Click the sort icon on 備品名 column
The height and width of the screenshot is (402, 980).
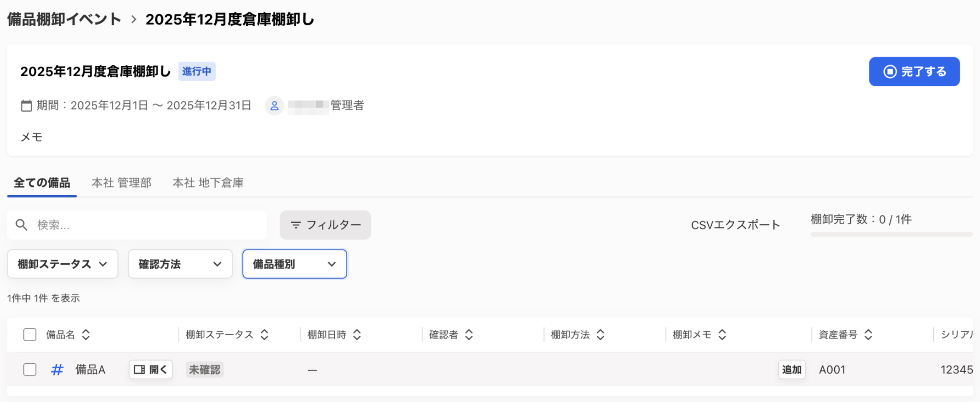point(87,334)
